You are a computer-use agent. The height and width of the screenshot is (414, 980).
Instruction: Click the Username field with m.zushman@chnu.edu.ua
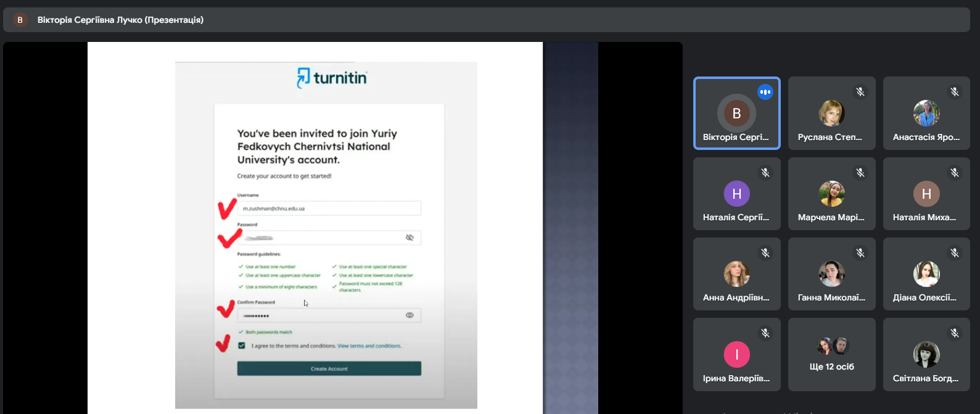pyautogui.click(x=329, y=209)
